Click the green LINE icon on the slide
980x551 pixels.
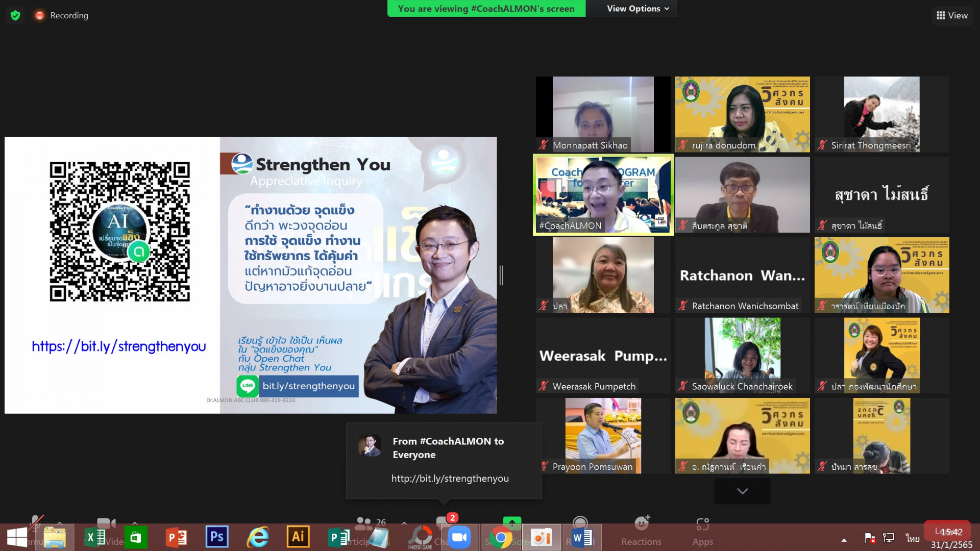248,386
